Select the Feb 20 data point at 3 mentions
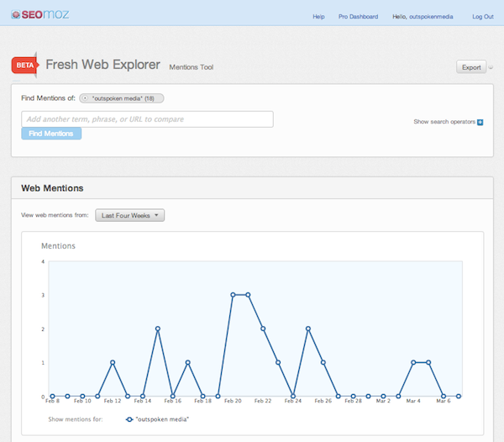 (233, 295)
